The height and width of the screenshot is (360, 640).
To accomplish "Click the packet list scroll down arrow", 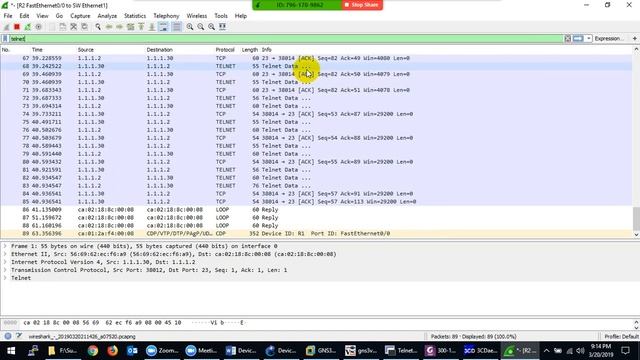I will [636, 235].
